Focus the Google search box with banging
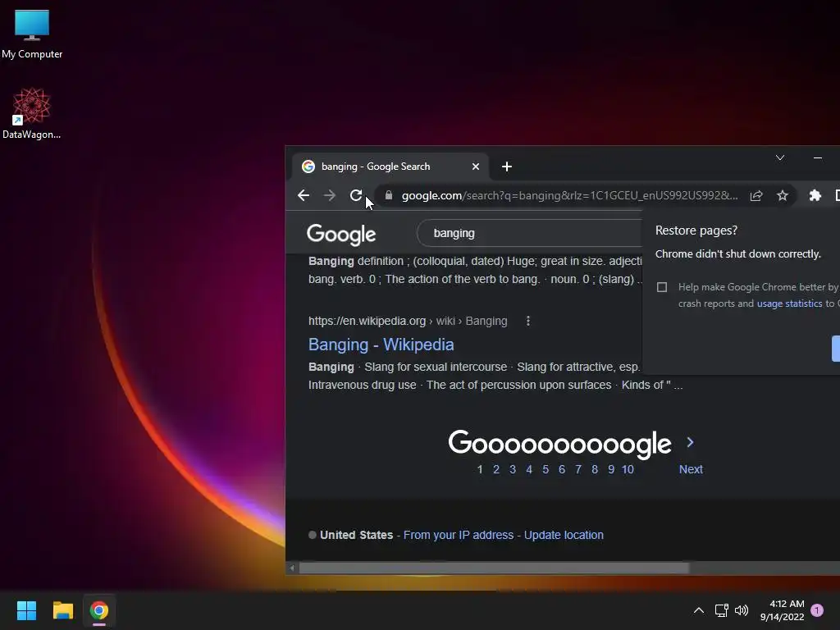The width and height of the screenshot is (840, 630). click(529, 233)
